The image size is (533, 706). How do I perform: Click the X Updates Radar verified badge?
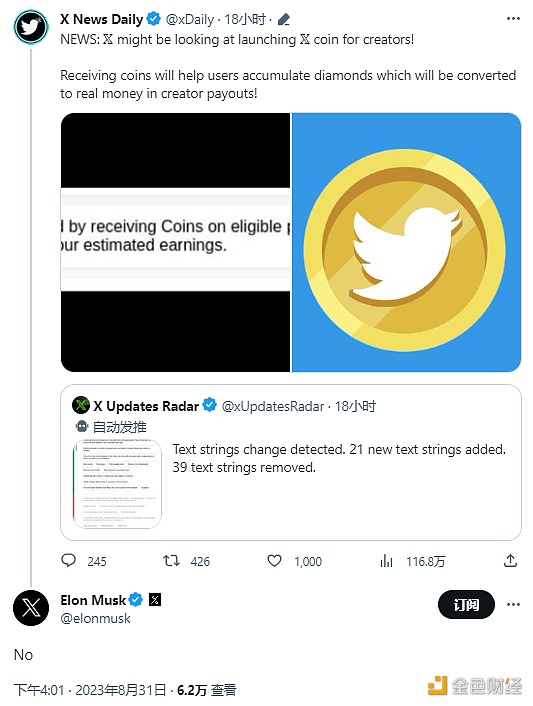click(209, 405)
